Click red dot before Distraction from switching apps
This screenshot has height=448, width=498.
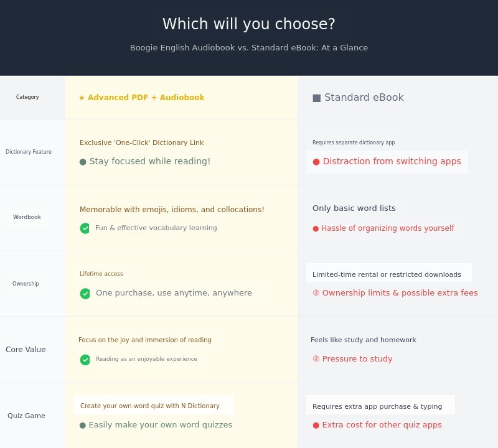point(316,162)
